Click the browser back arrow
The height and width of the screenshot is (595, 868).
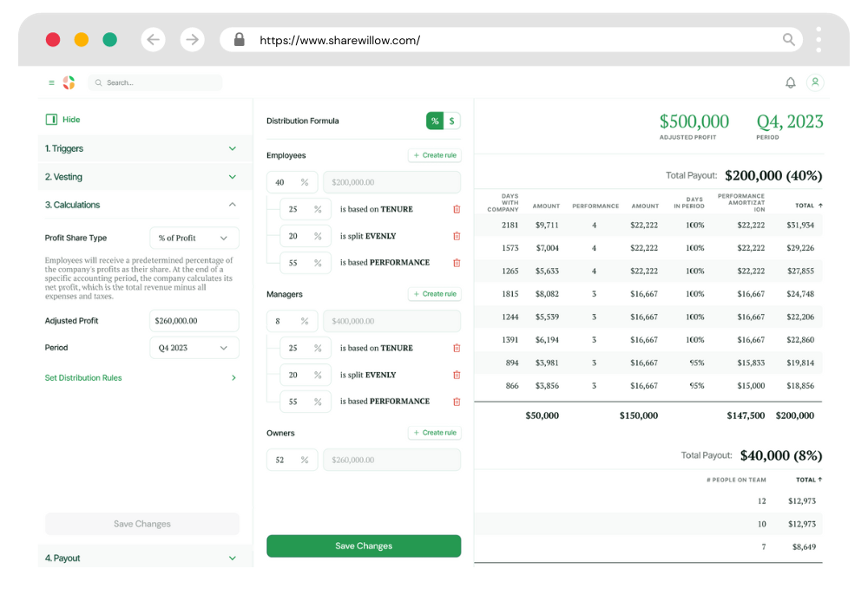154,39
